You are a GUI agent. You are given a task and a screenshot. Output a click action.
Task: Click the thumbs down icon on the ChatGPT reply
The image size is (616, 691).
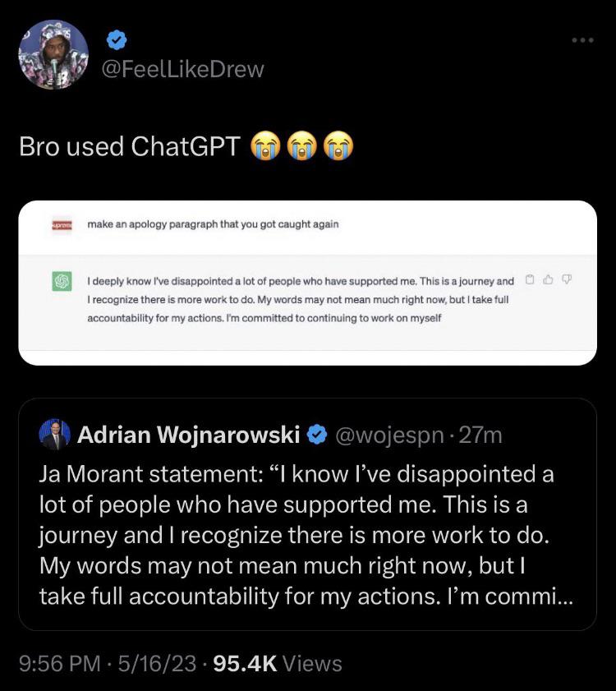pos(566,279)
